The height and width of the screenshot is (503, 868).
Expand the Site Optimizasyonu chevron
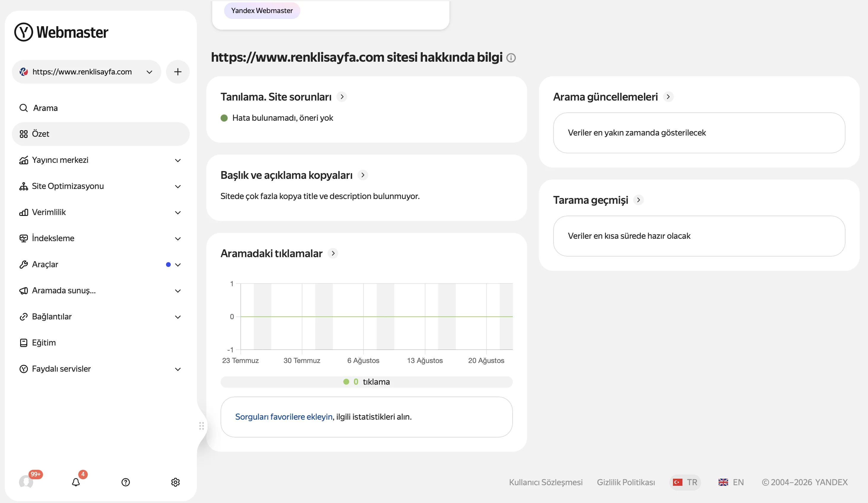pyautogui.click(x=178, y=187)
